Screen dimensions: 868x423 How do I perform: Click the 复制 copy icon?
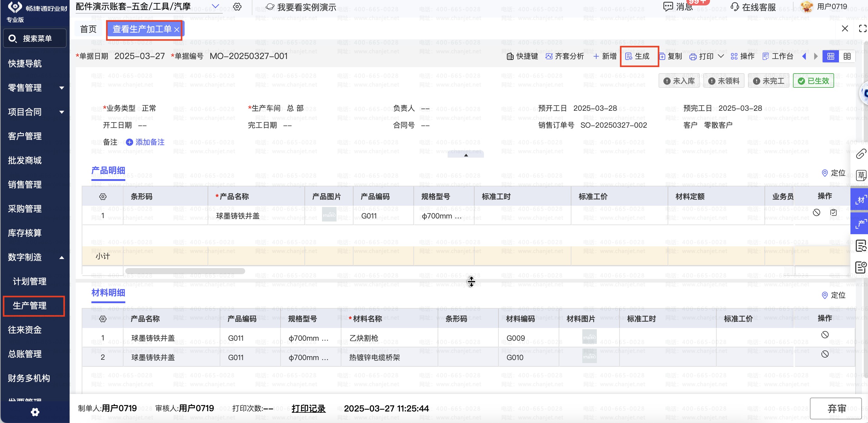pos(662,56)
